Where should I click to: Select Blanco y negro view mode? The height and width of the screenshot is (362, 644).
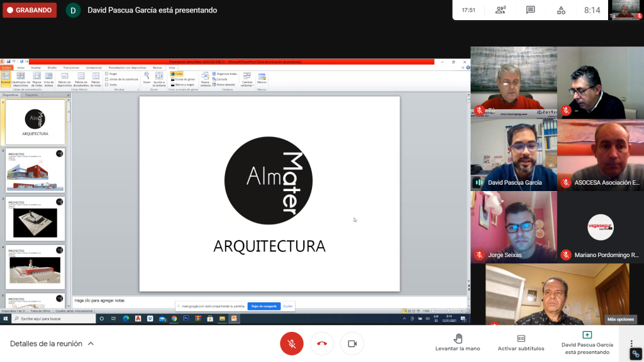182,85
